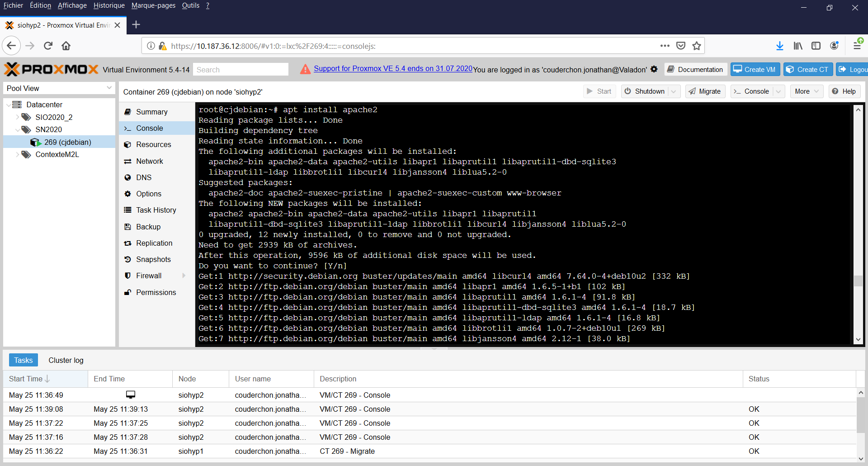Image resolution: width=868 pixels, height=466 pixels.
Task: Close the siohyp2 Proxmox browser tab
Action: 118,25
